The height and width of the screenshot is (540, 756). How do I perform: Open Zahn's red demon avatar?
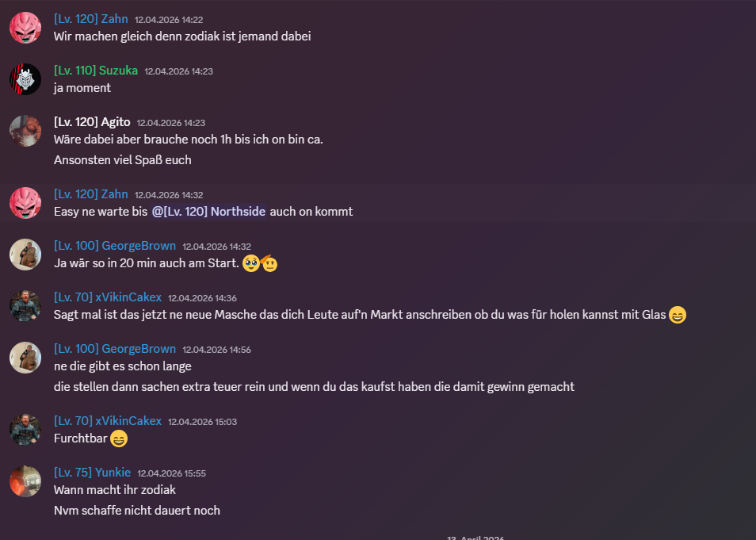pos(25,27)
